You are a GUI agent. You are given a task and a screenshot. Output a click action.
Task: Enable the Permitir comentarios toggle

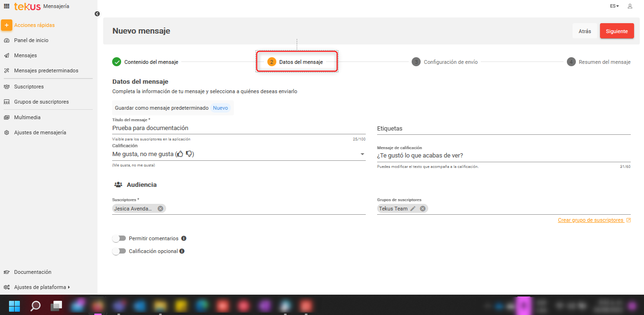pos(119,238)
